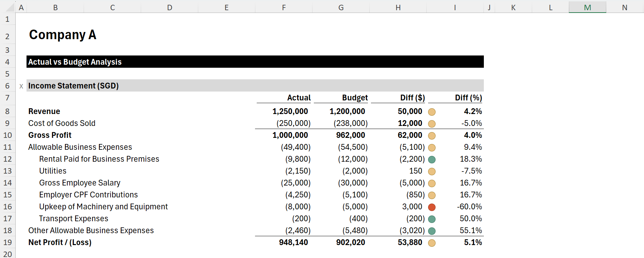The height and width of the screenshot is (258, 644).
Task: Select the Allowable Business Expenses label
Action: tap(80, 147)
